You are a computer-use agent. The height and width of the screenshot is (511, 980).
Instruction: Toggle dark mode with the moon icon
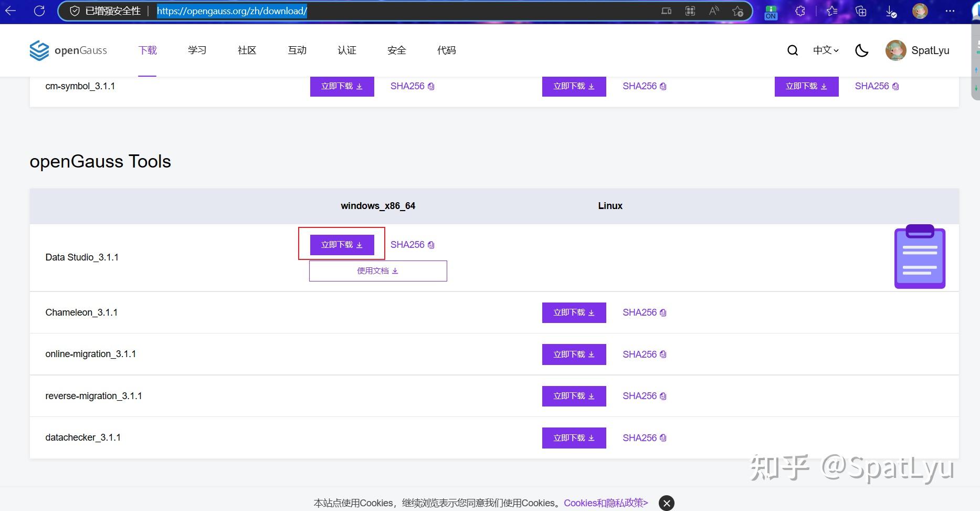click(861, 50)
